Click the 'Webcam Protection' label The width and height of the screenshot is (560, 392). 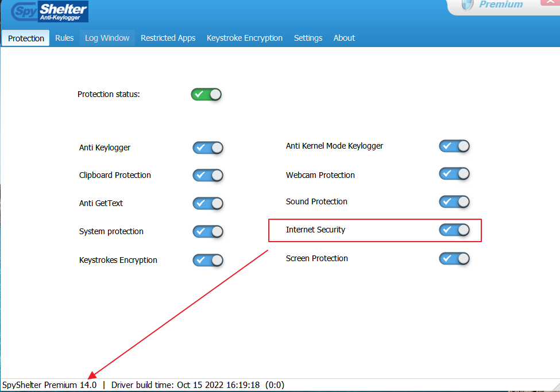(x=320, y=175)
